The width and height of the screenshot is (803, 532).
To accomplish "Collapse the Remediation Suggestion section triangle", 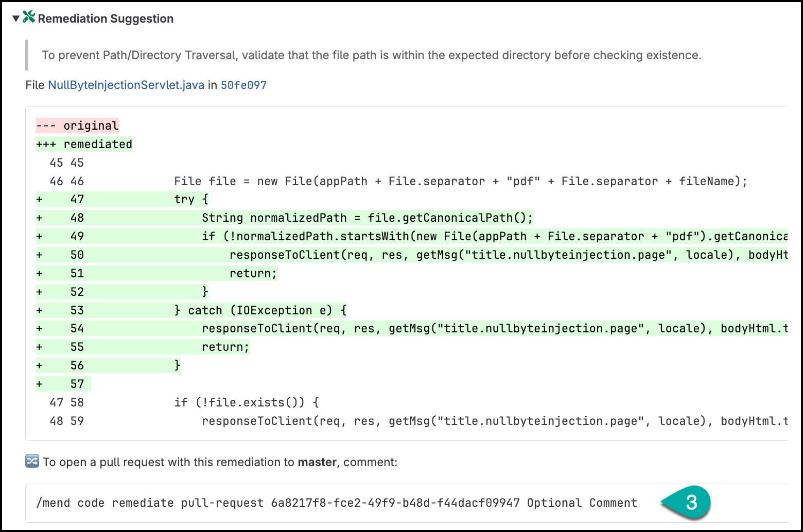I will (16, 19).
